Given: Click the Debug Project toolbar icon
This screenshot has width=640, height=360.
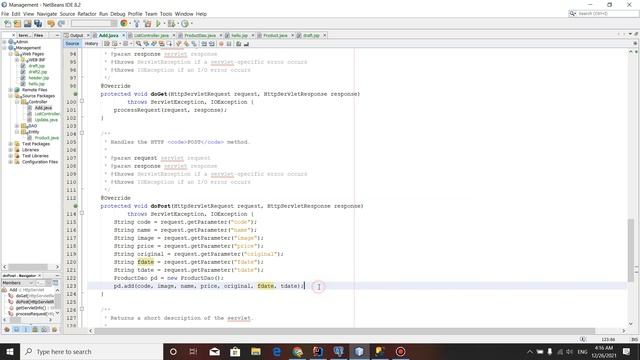Looking at the screenshot, I should point(171,24).
